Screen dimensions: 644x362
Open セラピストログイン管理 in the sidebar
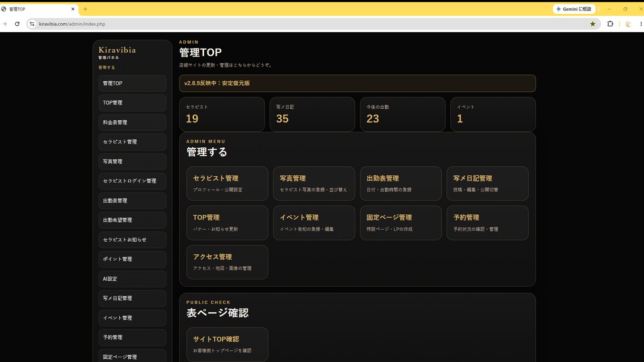(132, 181)
